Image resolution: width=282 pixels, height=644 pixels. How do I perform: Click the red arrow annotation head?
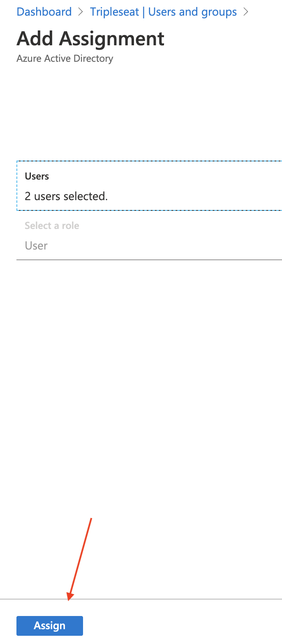pyautogui.click(x=70, y=596)
